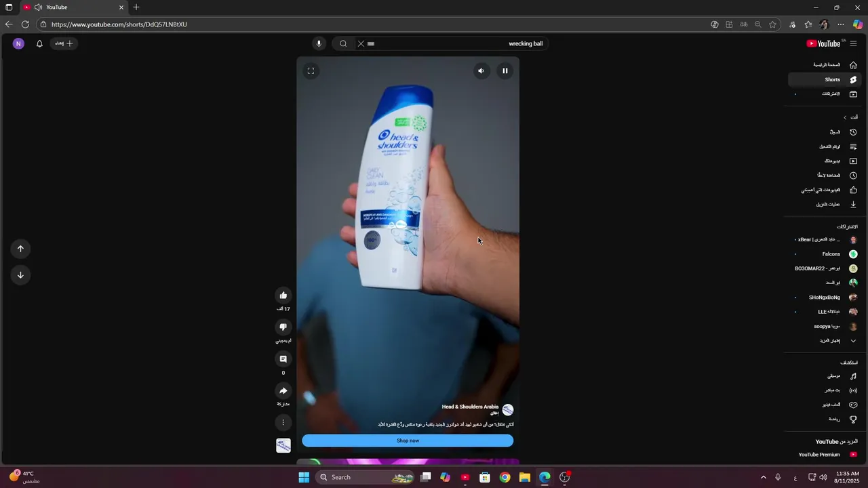Click the search magnifier button
This screenshot has height=488, width=868.
point(343,43)
